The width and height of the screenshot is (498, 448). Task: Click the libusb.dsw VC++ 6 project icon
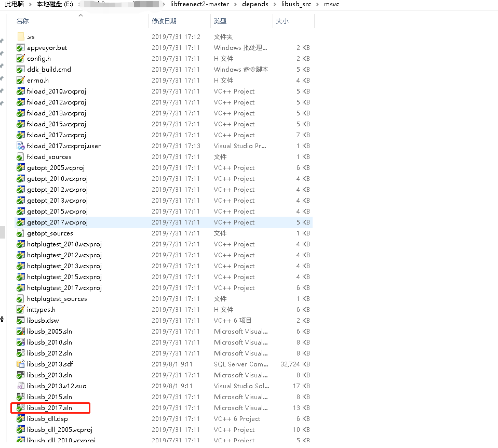21,320
